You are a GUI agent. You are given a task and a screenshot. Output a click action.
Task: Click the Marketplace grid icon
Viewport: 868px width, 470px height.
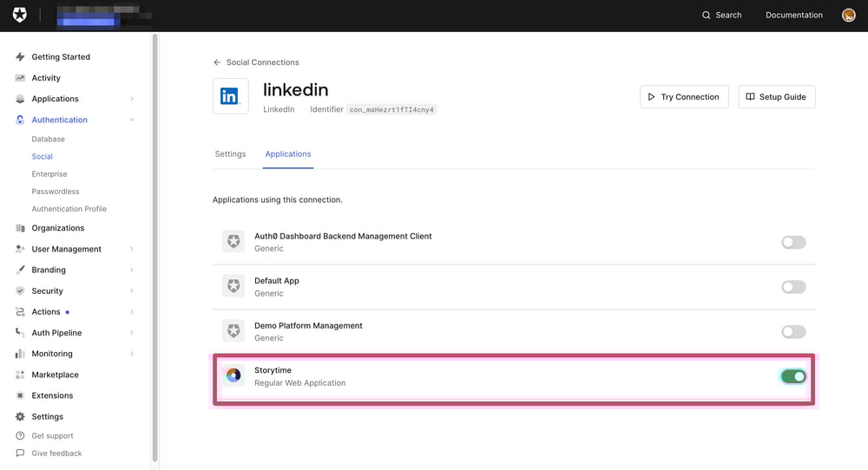coord(20,375)
